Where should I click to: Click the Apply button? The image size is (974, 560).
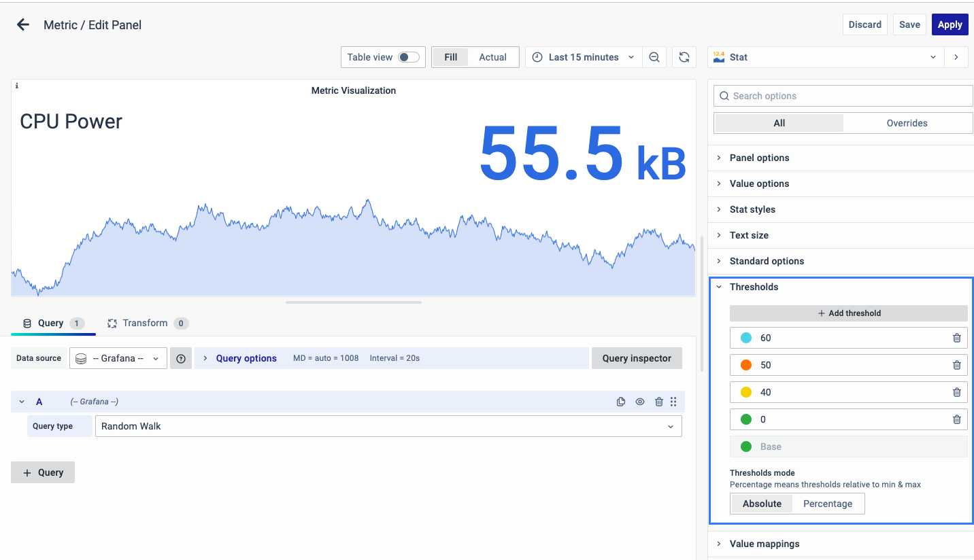point(950,24)
